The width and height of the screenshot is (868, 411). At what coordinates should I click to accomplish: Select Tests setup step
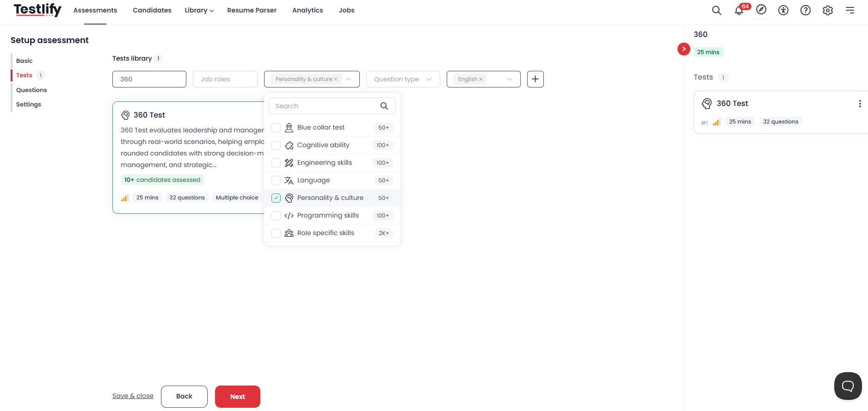pos(25,75)
